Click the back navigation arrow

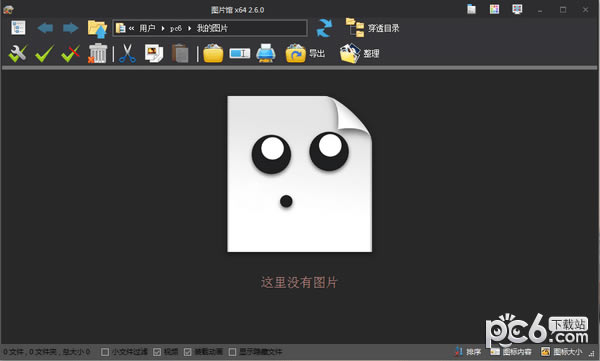click(x=45, y=28)
